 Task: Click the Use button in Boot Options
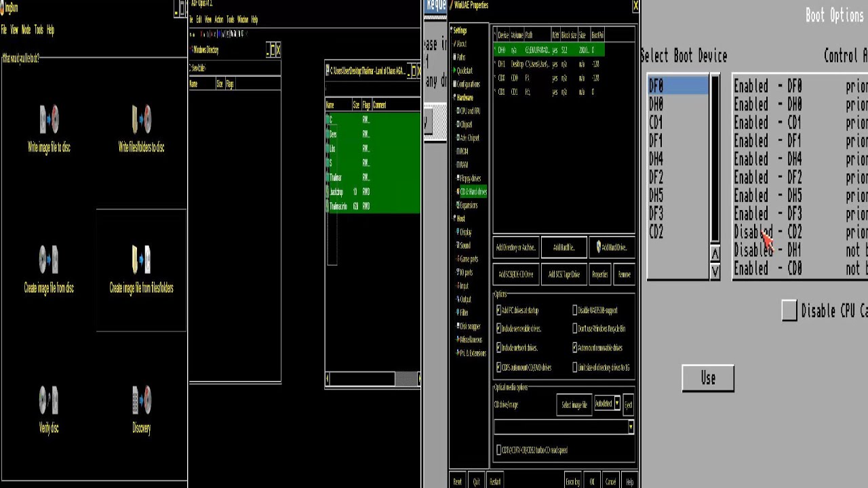click(708, 378)
